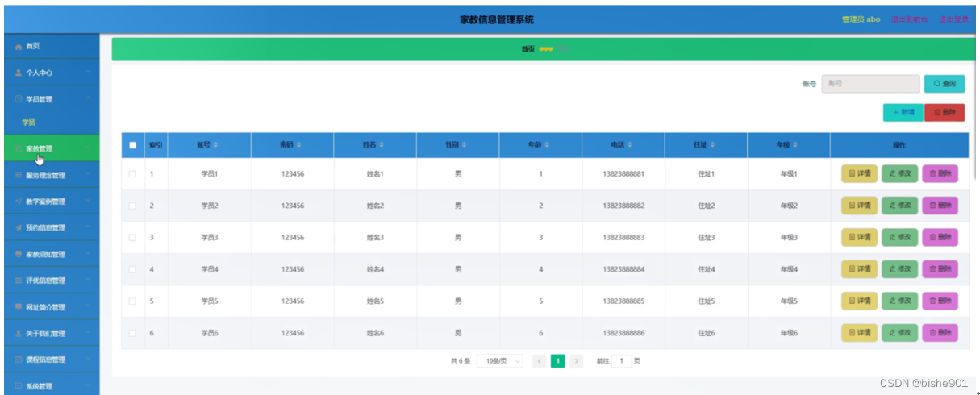Open 详情 for row 学员2
This screenshot has height=395, width=980.
(x=860, y=206)
